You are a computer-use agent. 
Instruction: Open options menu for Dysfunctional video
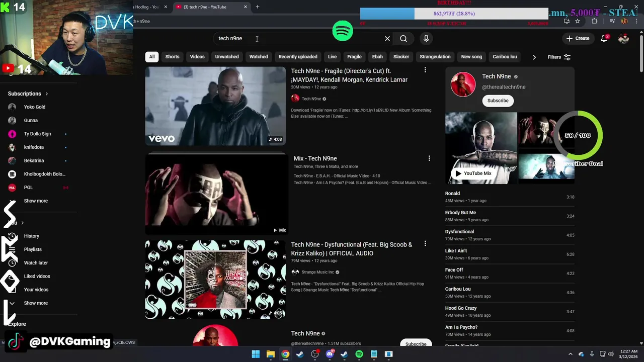click(x=425, y=244)
